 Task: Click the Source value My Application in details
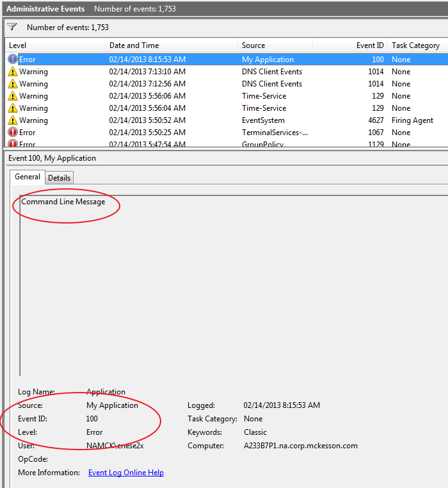coord(112,405)
